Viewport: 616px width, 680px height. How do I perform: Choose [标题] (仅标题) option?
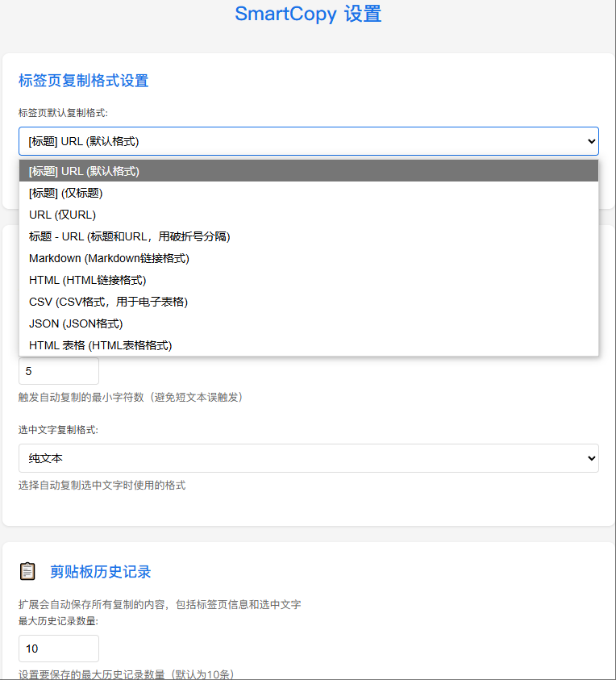[308, 193]
